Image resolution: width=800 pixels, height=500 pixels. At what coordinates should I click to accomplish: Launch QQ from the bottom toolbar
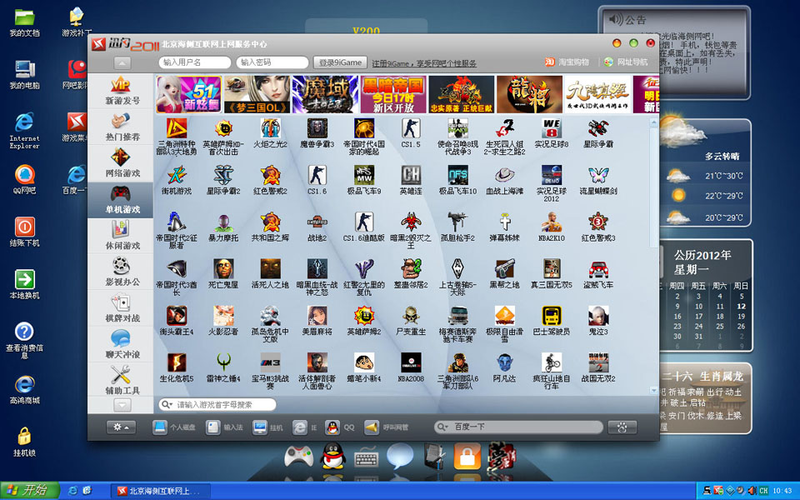point(340,427)
